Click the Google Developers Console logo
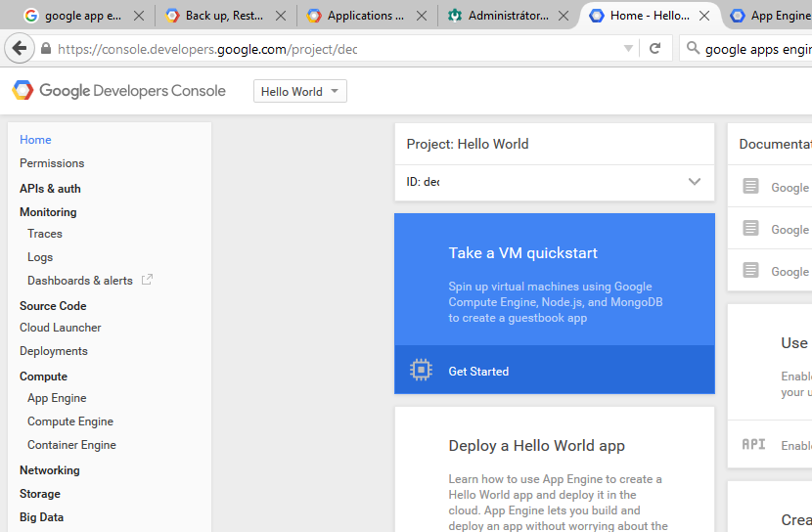The height and width of the screenshot is (532, 812). click(x=119, y=91)
